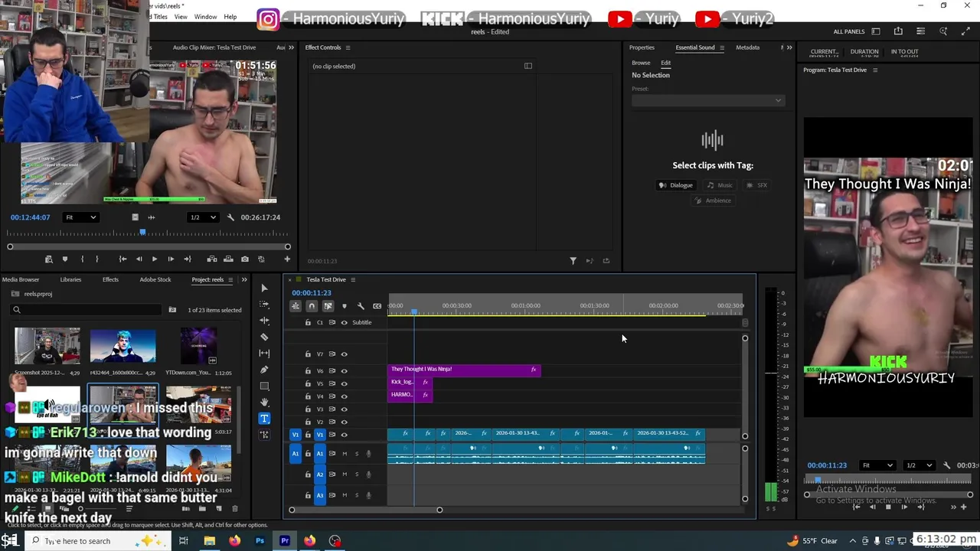Select SFX tag button
980x551 pixels.
(x=756, y=185)
